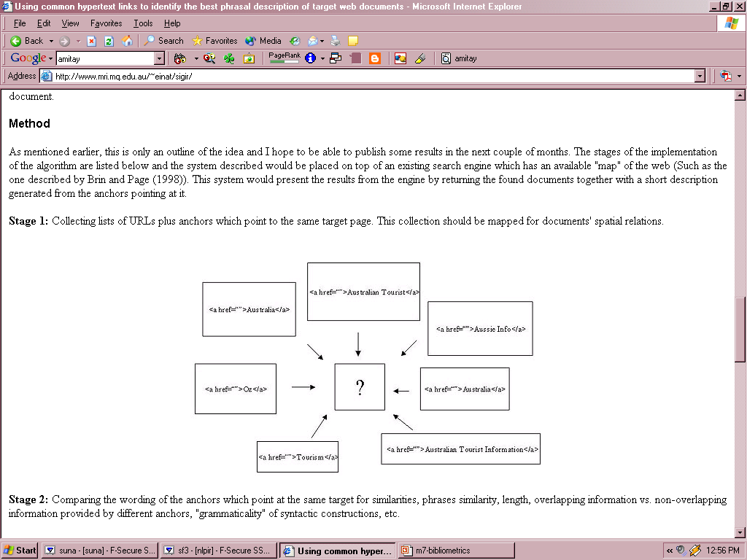Open the History toolbar icon
This screenshot has width=747, height=560.
tap(295, 41)
